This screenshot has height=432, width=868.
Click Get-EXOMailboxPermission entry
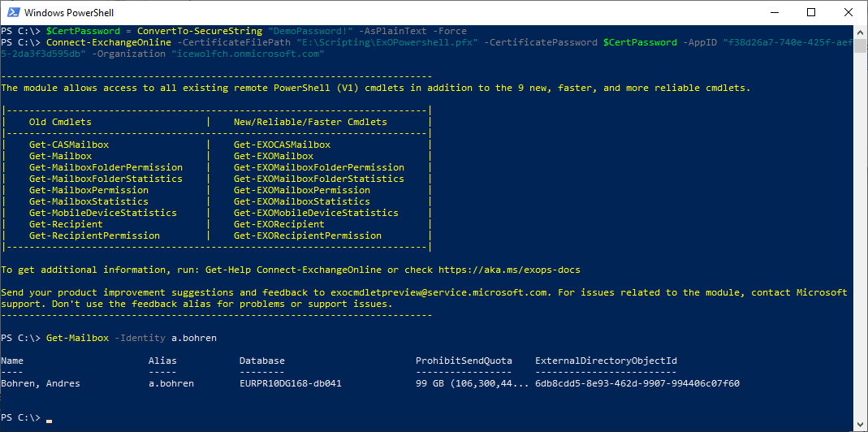pyautogui.click(x=302, y=190)
